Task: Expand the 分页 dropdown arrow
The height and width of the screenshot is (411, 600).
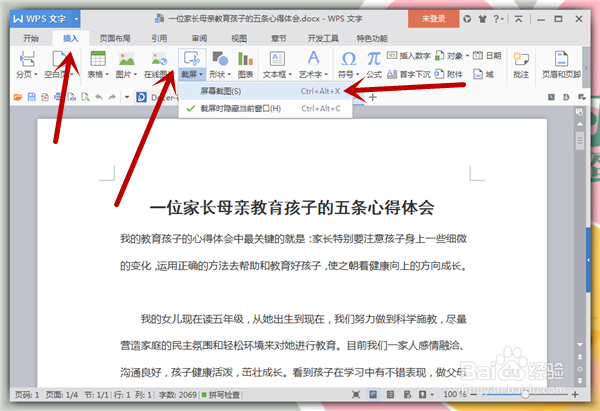Action: (36, 74)
